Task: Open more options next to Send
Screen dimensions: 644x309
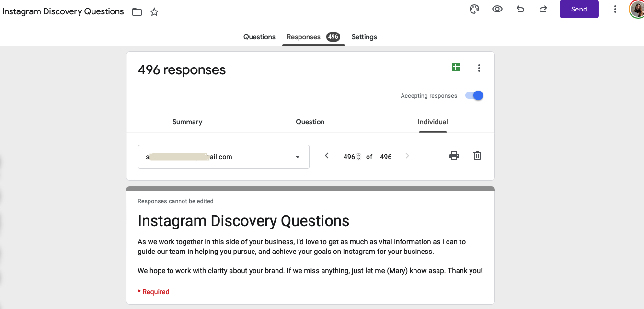Action: tap(615, 9)
